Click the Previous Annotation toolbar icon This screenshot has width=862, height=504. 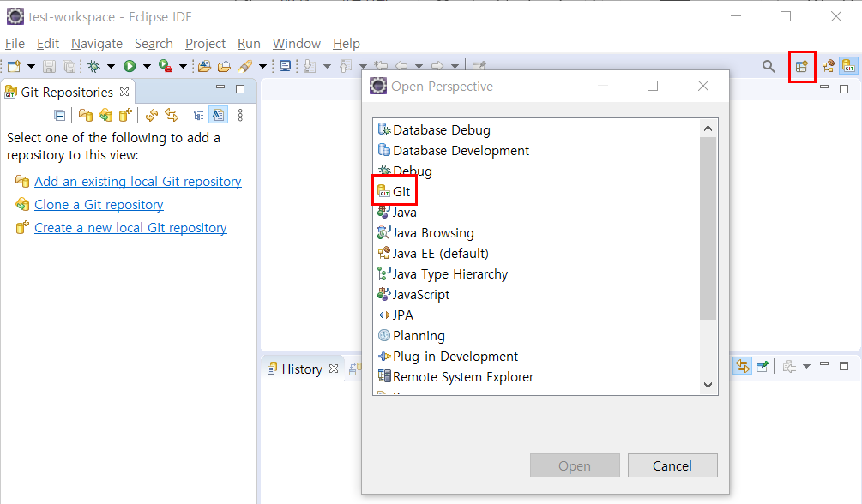tap(346, 67)
